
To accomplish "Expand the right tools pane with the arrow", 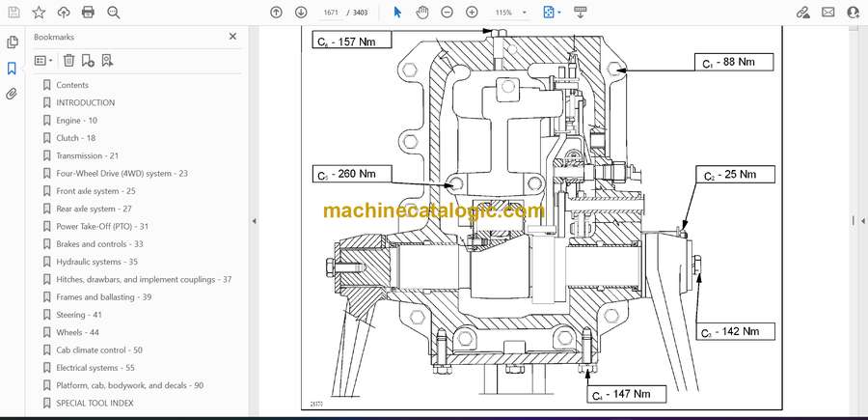I will [x=862, y=221].
